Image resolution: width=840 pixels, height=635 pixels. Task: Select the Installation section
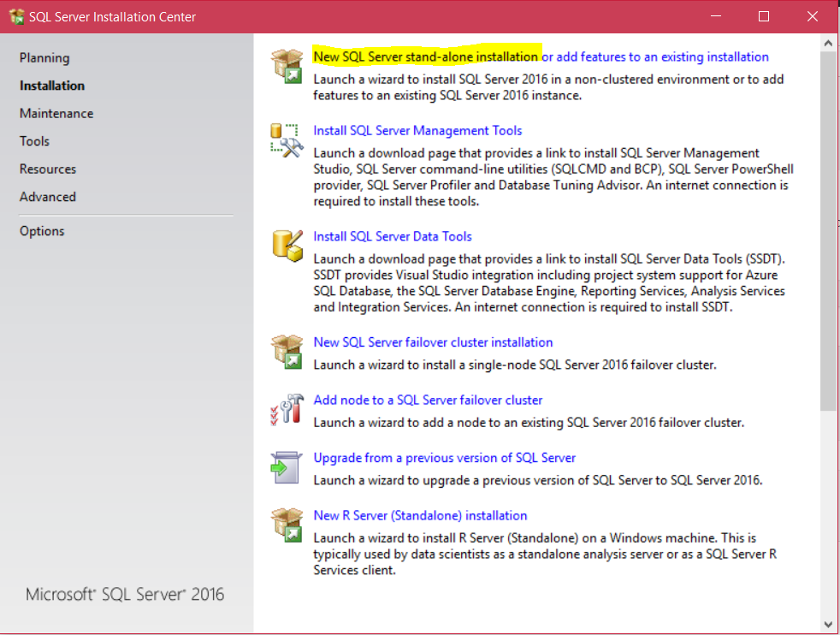pos(51,85)
